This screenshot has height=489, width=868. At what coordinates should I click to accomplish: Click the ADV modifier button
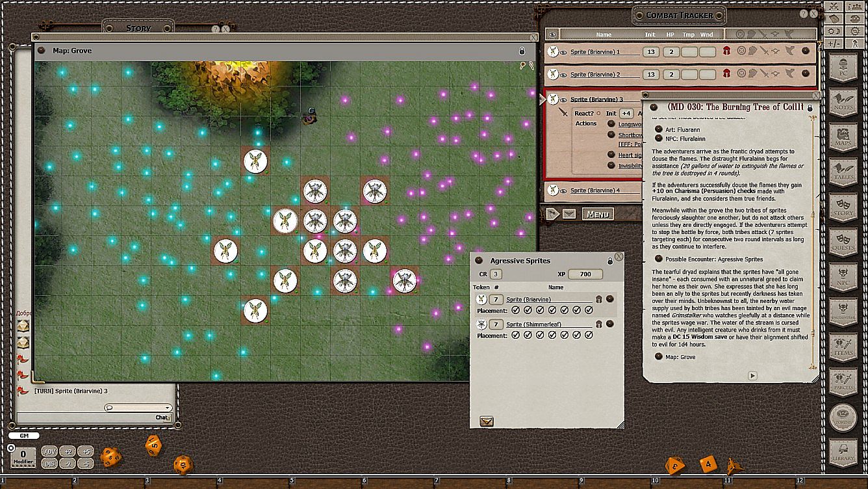[49, 451]
